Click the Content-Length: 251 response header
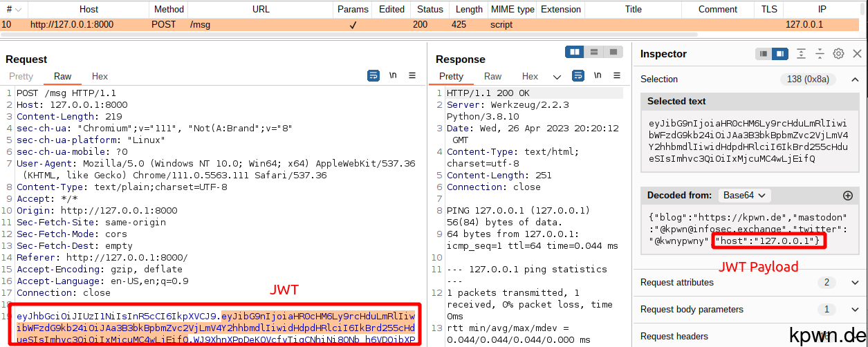The image size is (868, 347). [x=499, y=176]
